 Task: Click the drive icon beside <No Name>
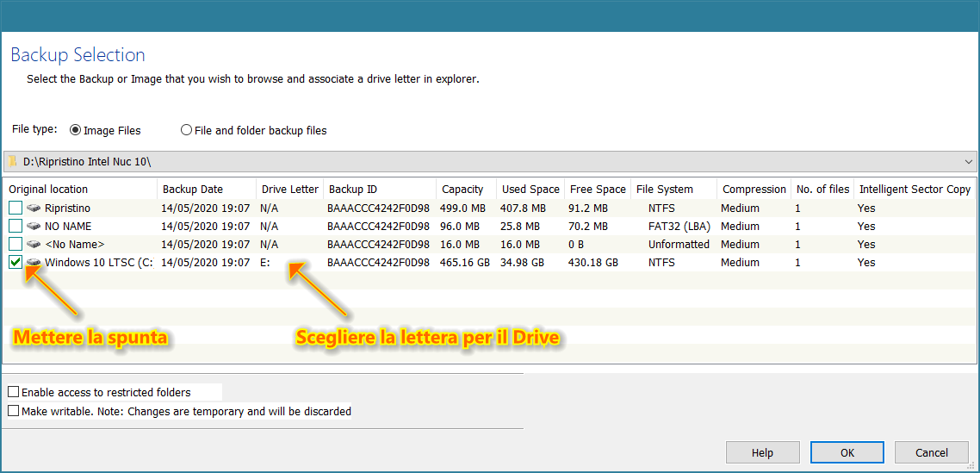pyautogui.click(x=34, y=244)
